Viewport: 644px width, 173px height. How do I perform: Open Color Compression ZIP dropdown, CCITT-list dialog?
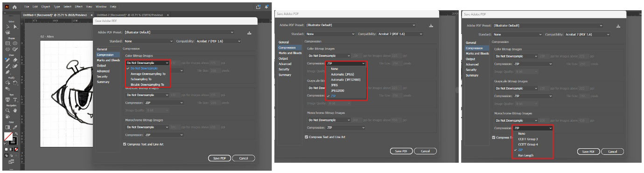click(532, 63)
